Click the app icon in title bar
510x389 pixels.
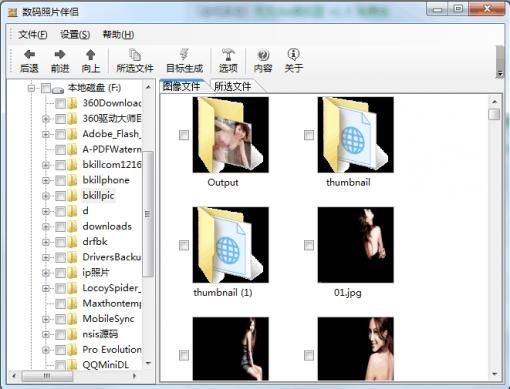(13, 12)
